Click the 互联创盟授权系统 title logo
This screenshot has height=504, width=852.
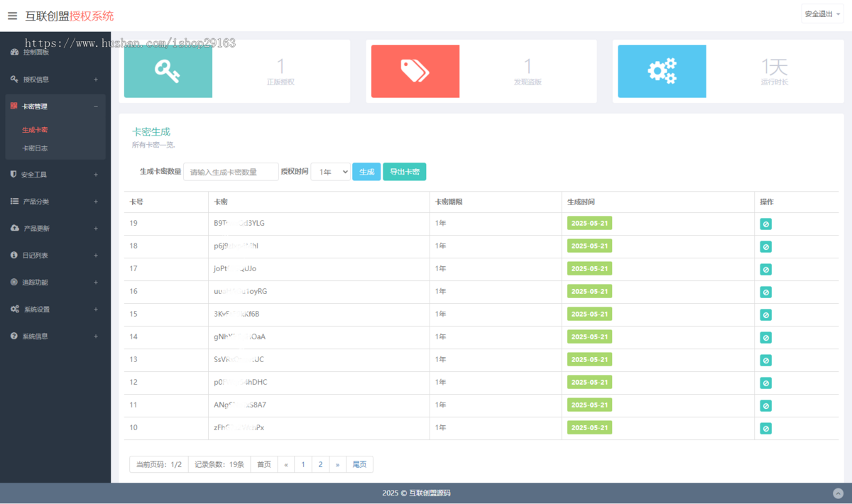[x=69, y=16]
